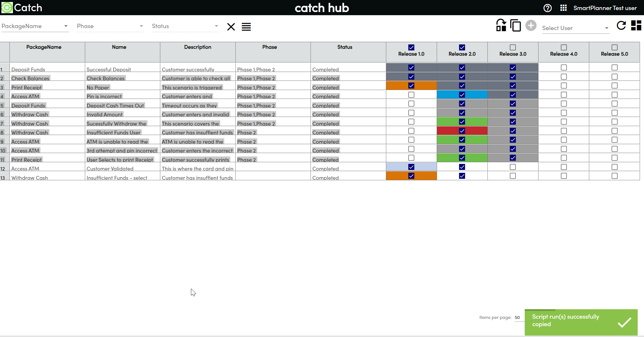Click the Description column header
The image size is (644, 337).
(x=198, y=47)
